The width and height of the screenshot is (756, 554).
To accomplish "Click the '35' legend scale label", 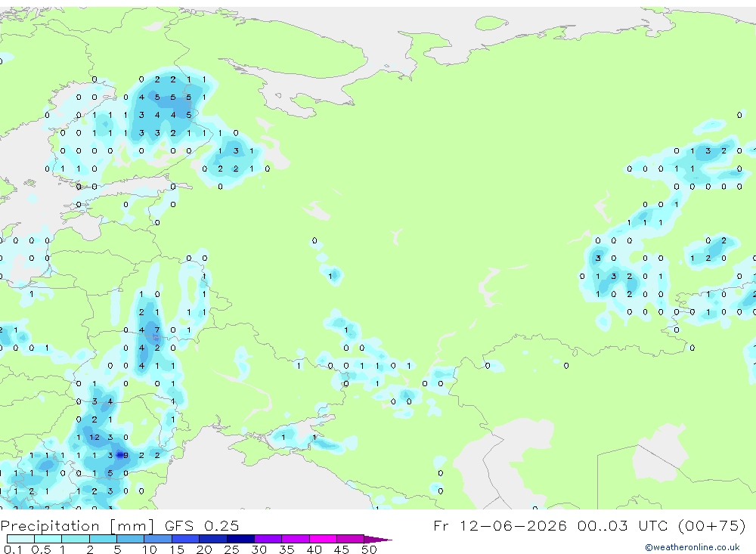I will coord(287,549).
